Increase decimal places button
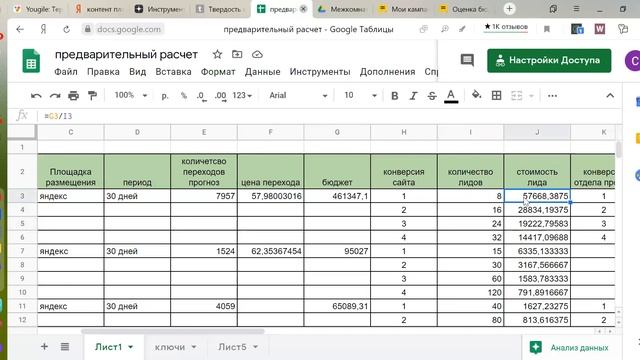This screenshot has width=640, height=360. point(220,96)
